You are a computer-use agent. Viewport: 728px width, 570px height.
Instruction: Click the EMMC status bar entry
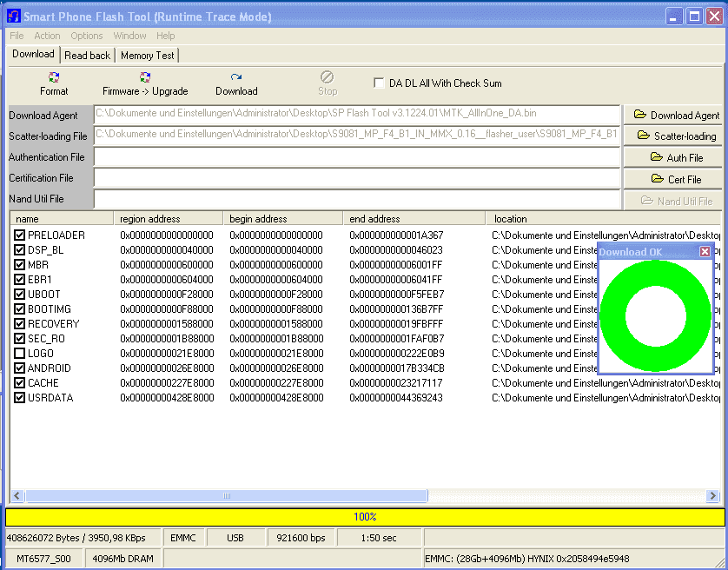pos(183,538)
